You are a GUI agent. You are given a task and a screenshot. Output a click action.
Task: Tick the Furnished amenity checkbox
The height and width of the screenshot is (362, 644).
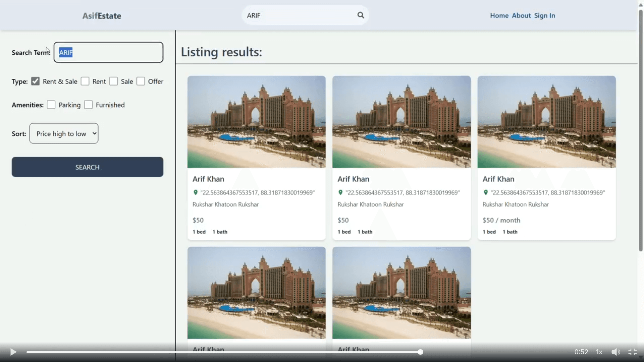[88, 105]
